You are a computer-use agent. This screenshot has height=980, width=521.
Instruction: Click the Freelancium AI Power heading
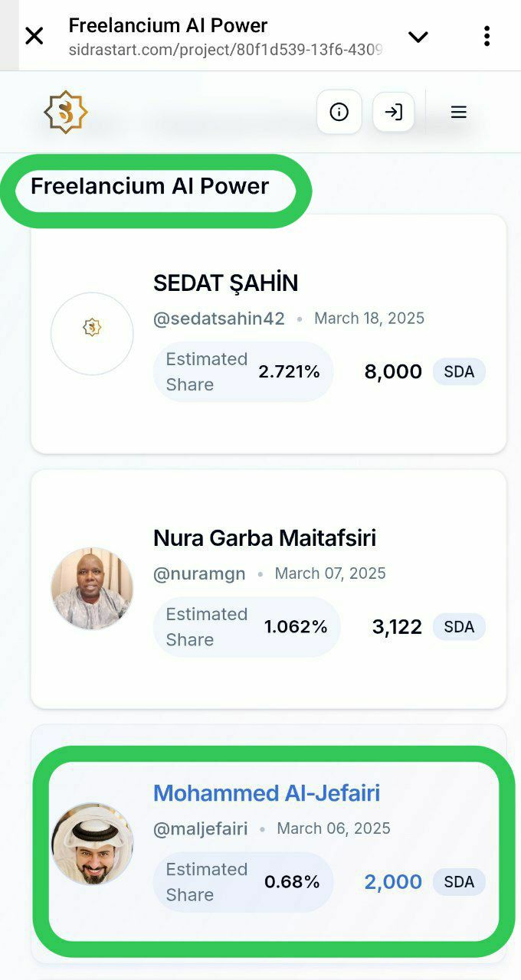(150, 186)
